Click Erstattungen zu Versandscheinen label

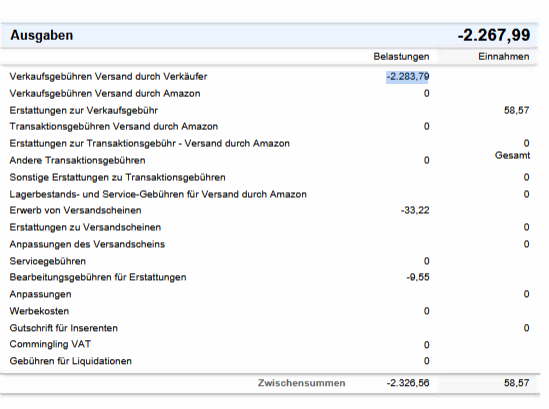pyautogui.click(x=85, y=227)
